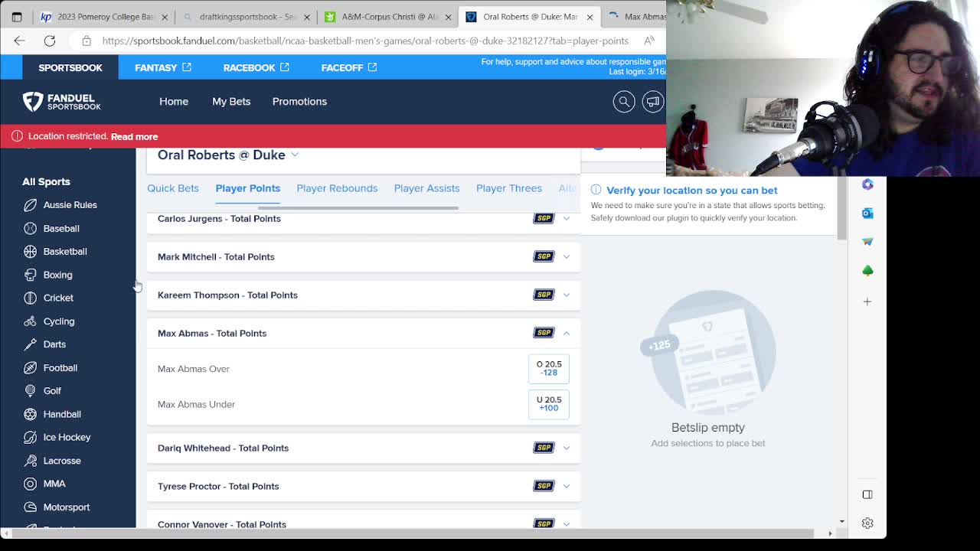
Task: Click the Darts sport icon
Action: (x=30, y=344)
